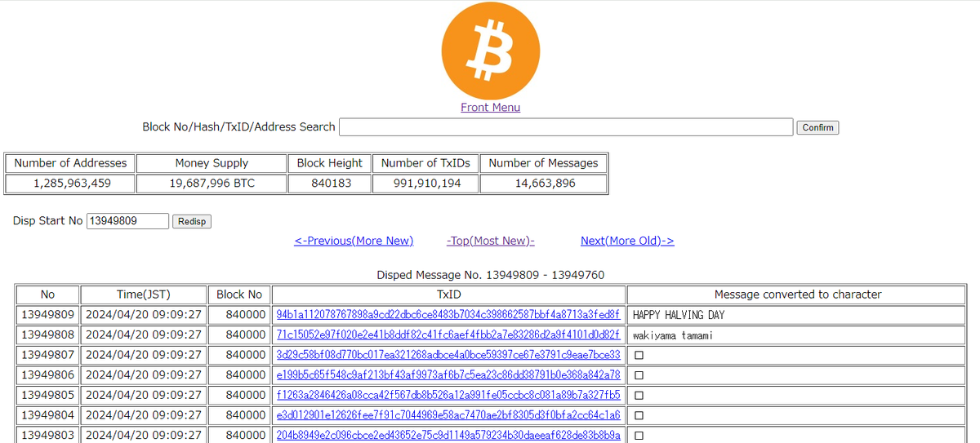Screen dimensions: 980x443
Task: Click the message placeholder box in row 13949805
Action: click(639, 396)
